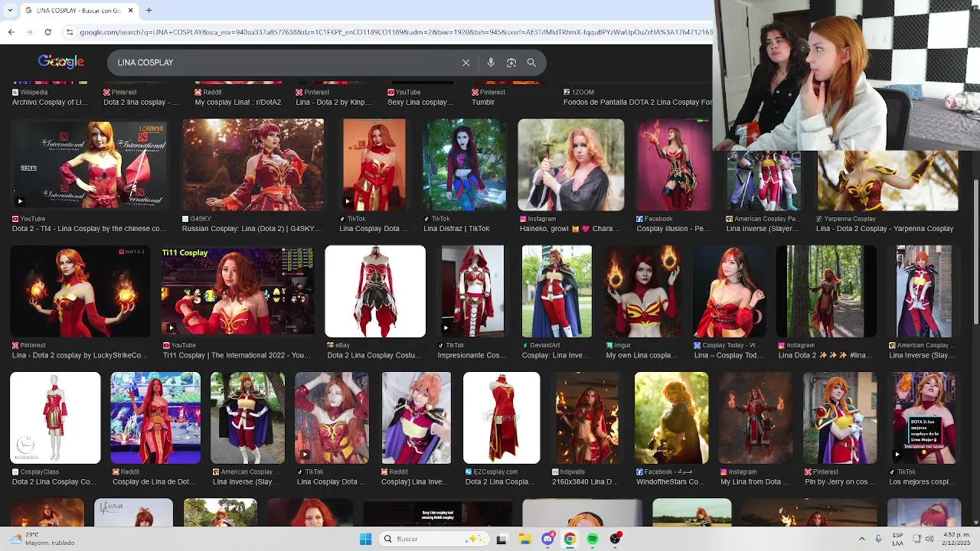Screen dimensions: 980x551
Task: Open Discord from the taskbar
Action: (547, 539)
